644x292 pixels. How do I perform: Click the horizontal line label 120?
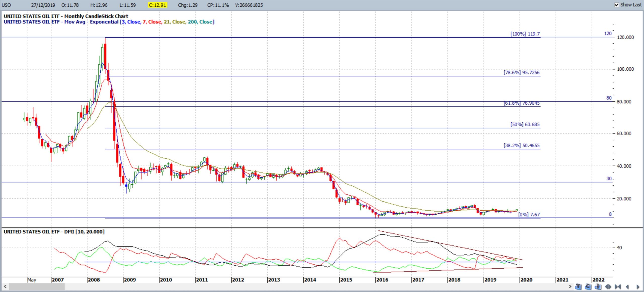coord(608,33)
